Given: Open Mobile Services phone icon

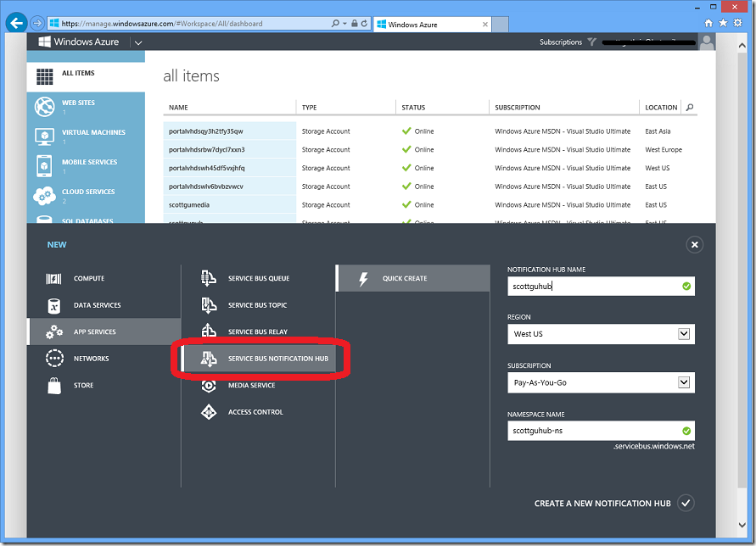Looking at the screenshot, I should 45,166.
